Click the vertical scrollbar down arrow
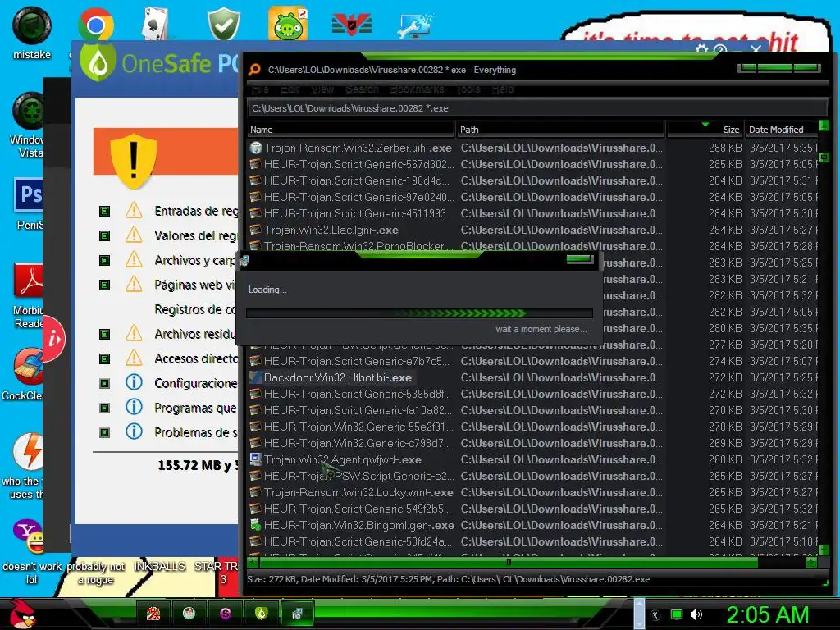The width and height of the screenshot is (840, 630). click(x=824, y=550)
